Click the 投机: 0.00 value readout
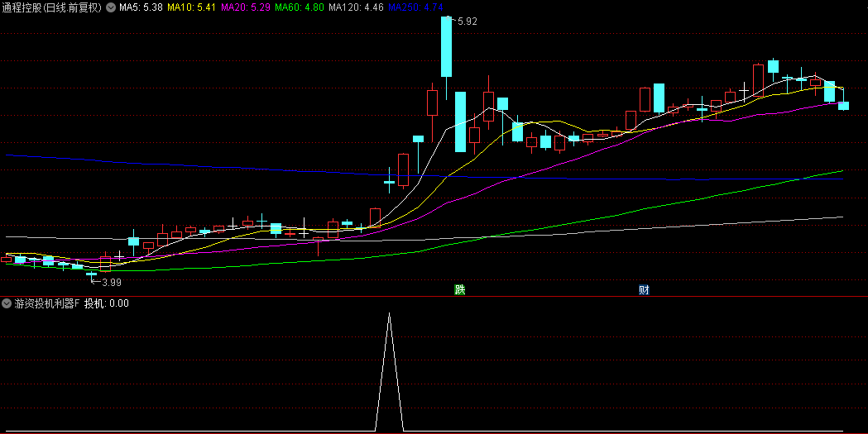 click(x=107, y=303)
